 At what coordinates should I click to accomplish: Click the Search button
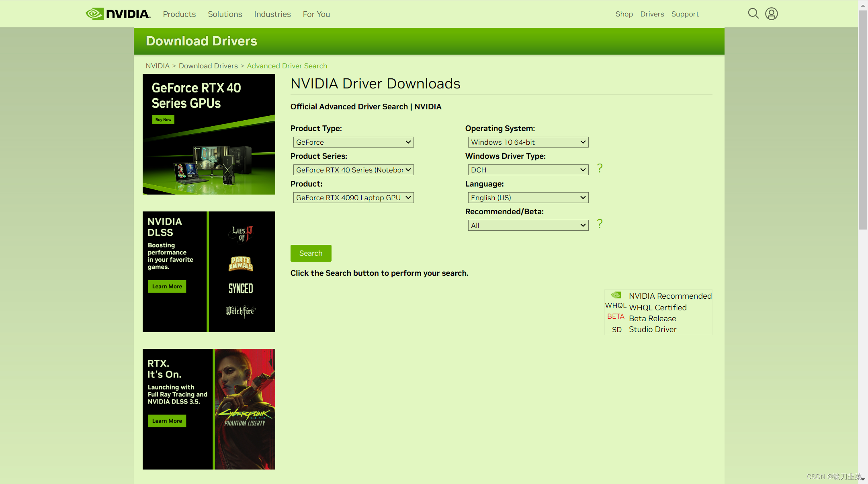click(x=311, y=253)
